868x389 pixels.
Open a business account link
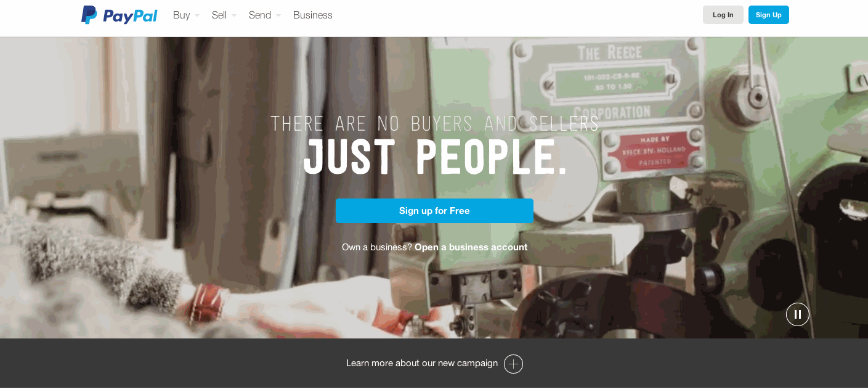[471, 247]
